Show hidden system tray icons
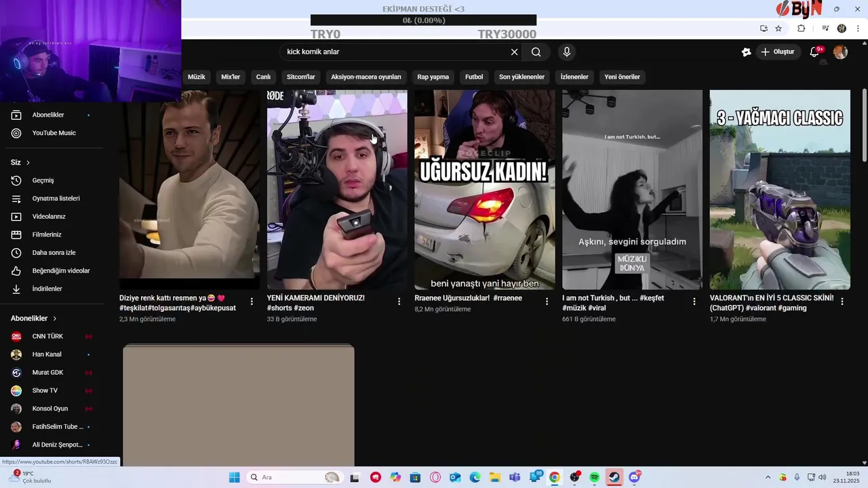Image resolution: width=868 pixels, height=488 pixels. pyautogui.click(x=768, y=477)
